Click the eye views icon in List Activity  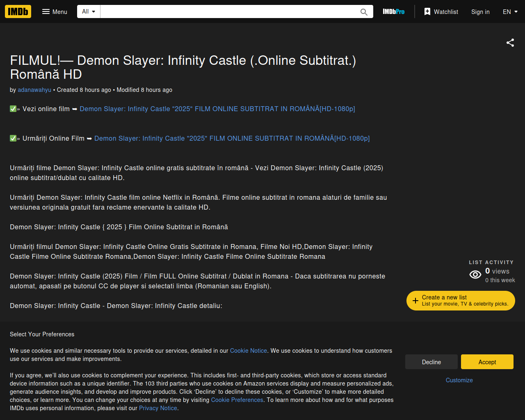(475, 275)
